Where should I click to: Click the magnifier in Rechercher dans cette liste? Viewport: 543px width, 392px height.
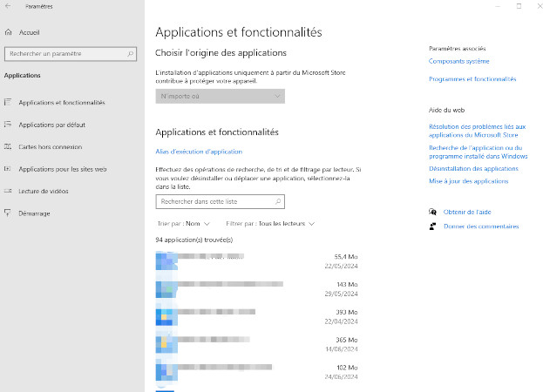click(x=278, y=201)
